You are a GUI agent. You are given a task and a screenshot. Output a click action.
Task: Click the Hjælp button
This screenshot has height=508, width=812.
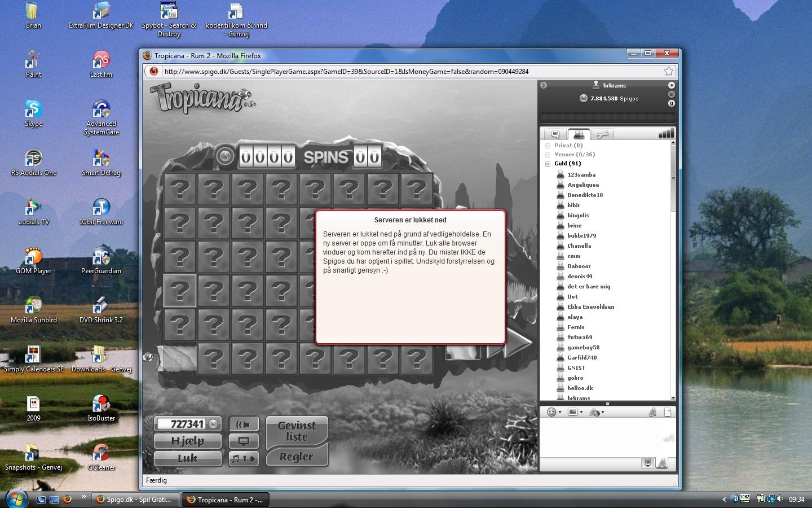(187, 441)
